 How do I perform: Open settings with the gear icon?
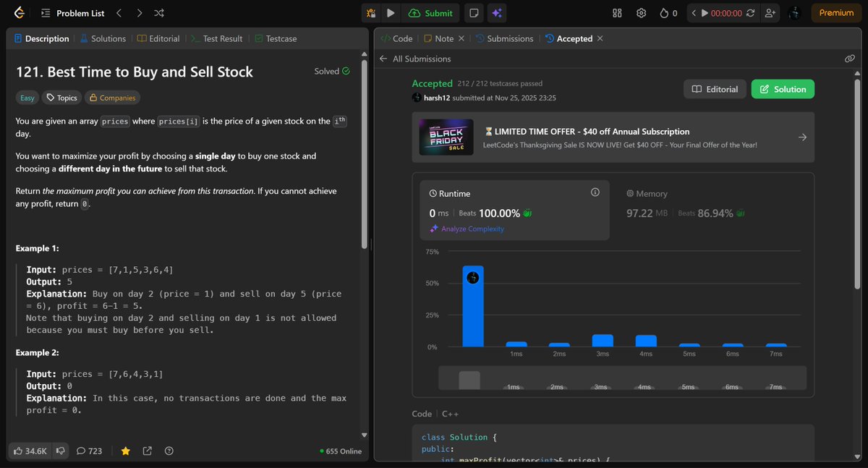pos(641,12)
